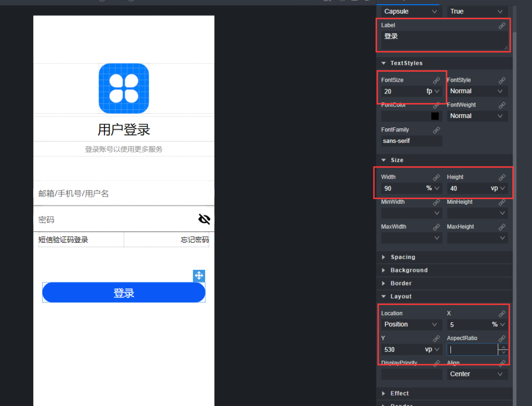Collapse the TextStyles section
This screenshot has width=532, height=406.
click(x=383, y=63)
